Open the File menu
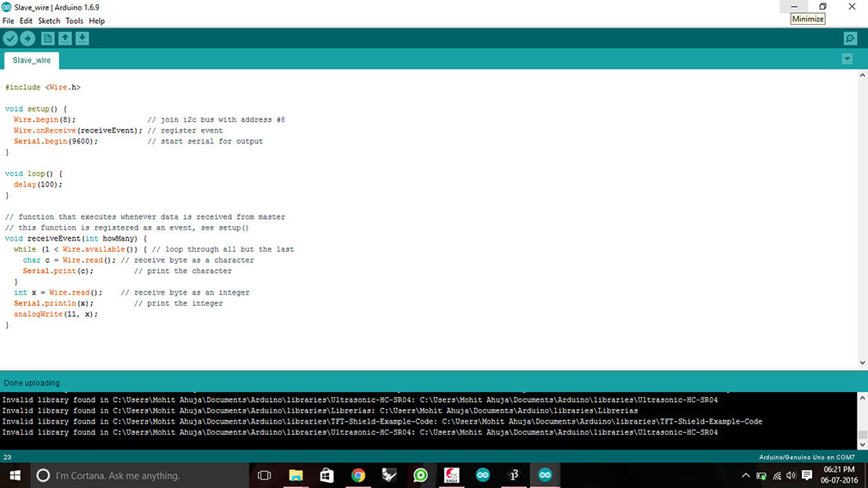This screenshot has width=868, height=488. [9, 21]
